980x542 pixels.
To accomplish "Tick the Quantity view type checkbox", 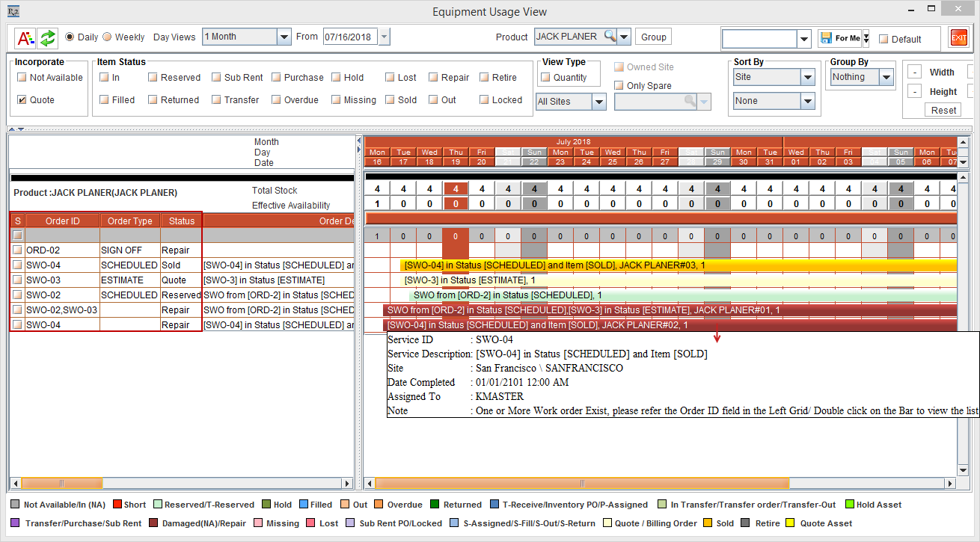I will tap(545, 77).
